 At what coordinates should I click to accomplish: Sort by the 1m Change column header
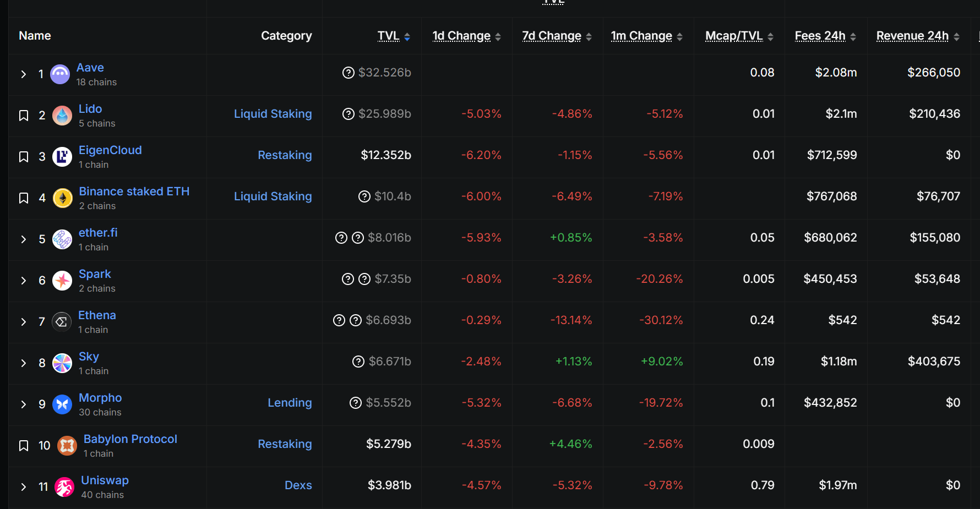(641, 36)
